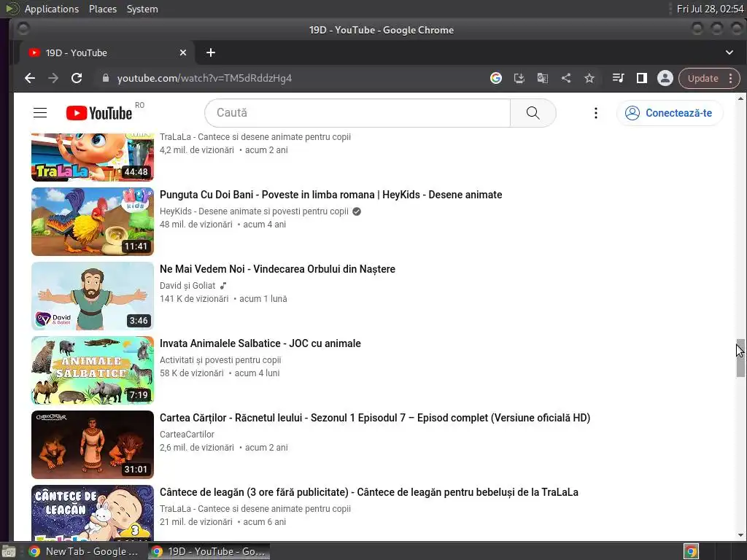
Task: Click the browser forward arrow
Action: [53, 78]
